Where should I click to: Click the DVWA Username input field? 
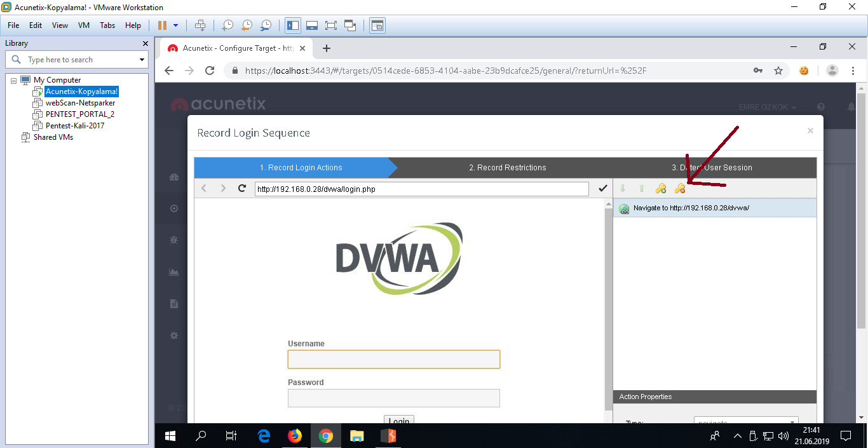click(x=393, y=360)
